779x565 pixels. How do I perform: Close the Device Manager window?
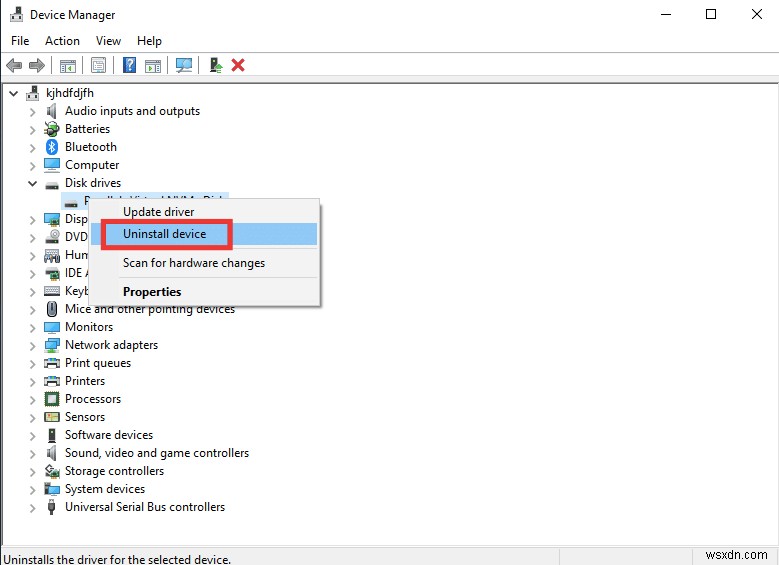click(757, 14)
